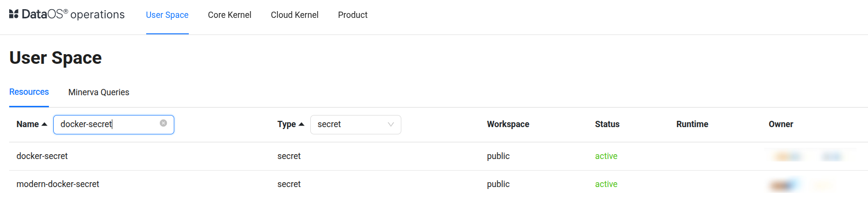Click the DataOS logo icon
The width and height of the screenshot is (868, 203).
click(14, 14)
